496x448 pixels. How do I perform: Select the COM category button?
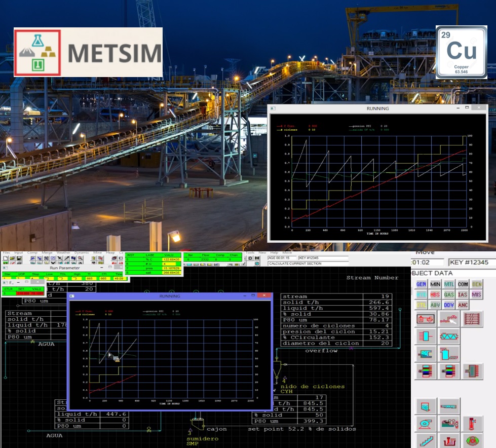(x=463, y=284)
